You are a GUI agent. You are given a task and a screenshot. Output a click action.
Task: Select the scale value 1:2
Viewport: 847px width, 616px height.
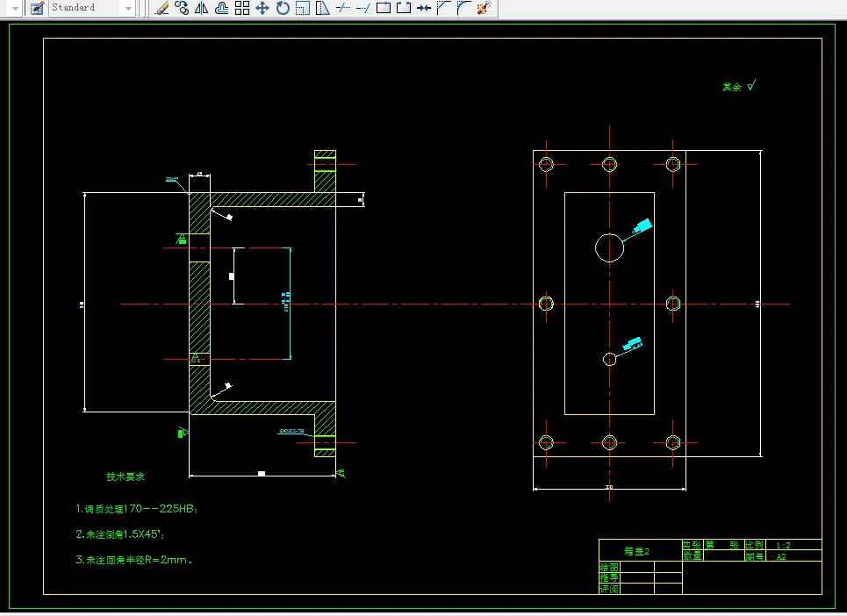[x=783, y=545]
